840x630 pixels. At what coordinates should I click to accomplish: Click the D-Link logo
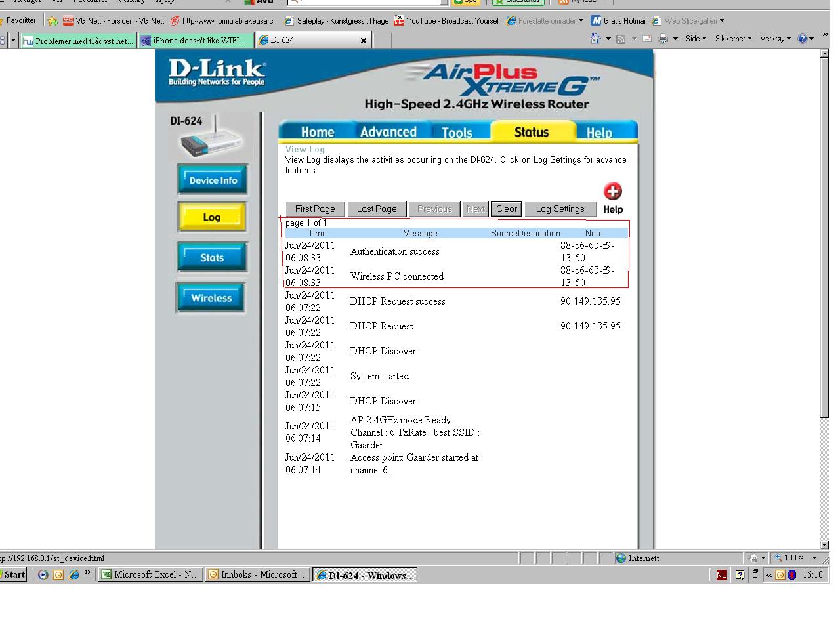(217, 72)
